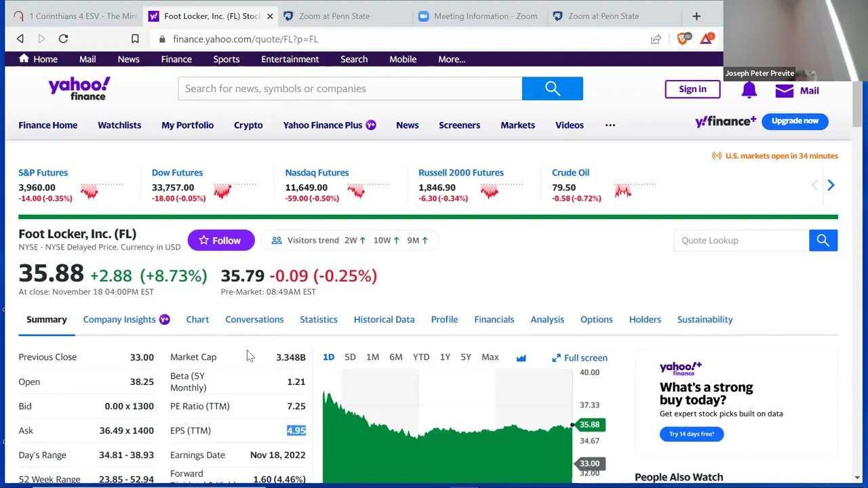Reload the page with refresh icon

coord(63,39)
